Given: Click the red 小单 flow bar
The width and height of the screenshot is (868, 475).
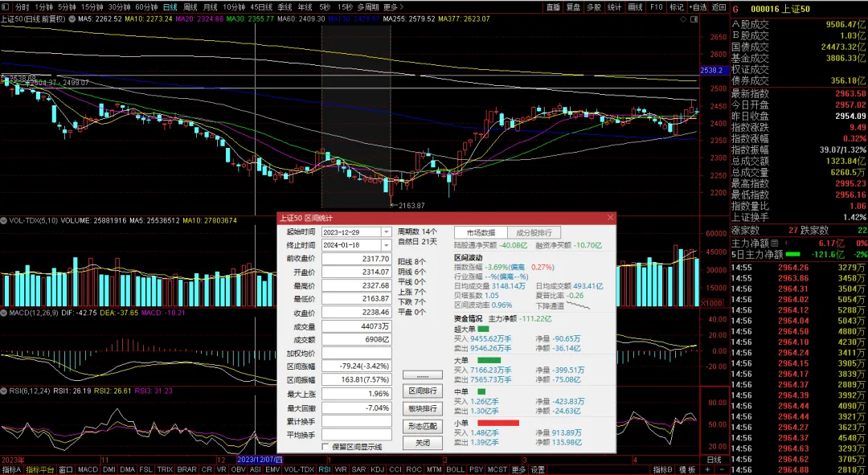Looking at the screenshot, I should [498, 423].
